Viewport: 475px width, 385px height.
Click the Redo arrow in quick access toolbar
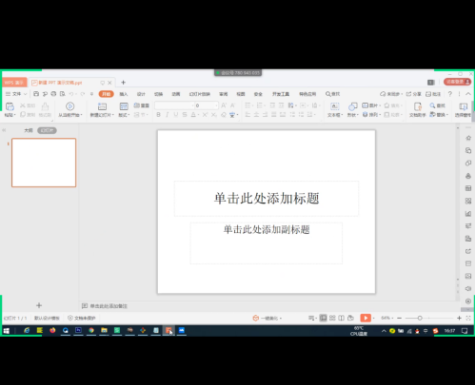tap(83, 94)
